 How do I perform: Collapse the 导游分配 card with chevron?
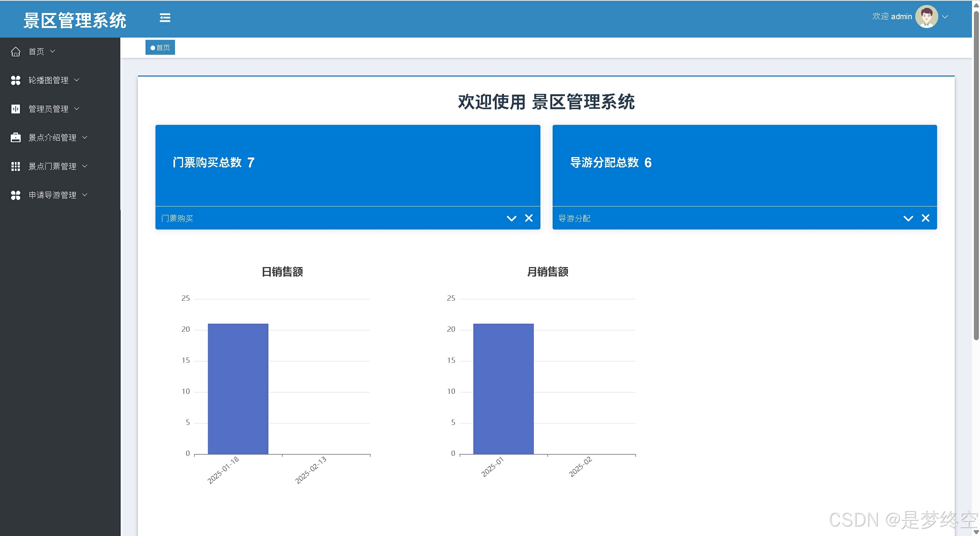pos(908,218)
